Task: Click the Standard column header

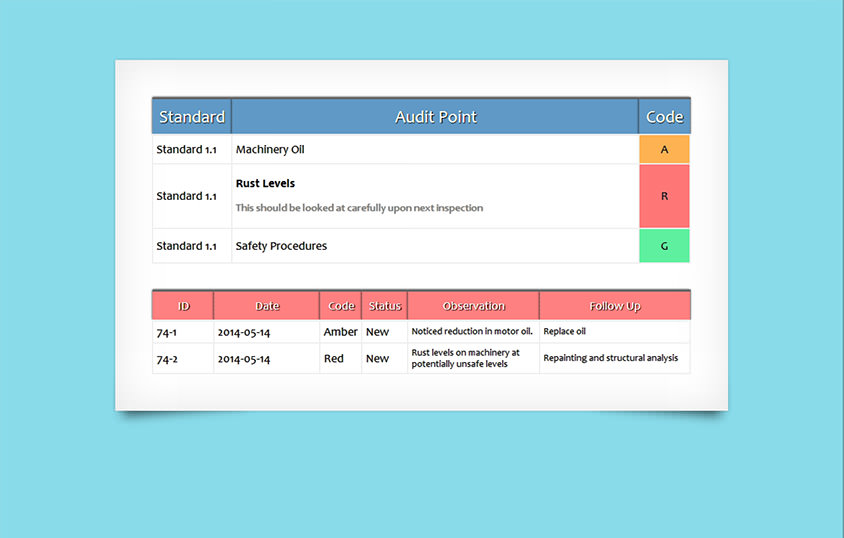Action: 192,117
